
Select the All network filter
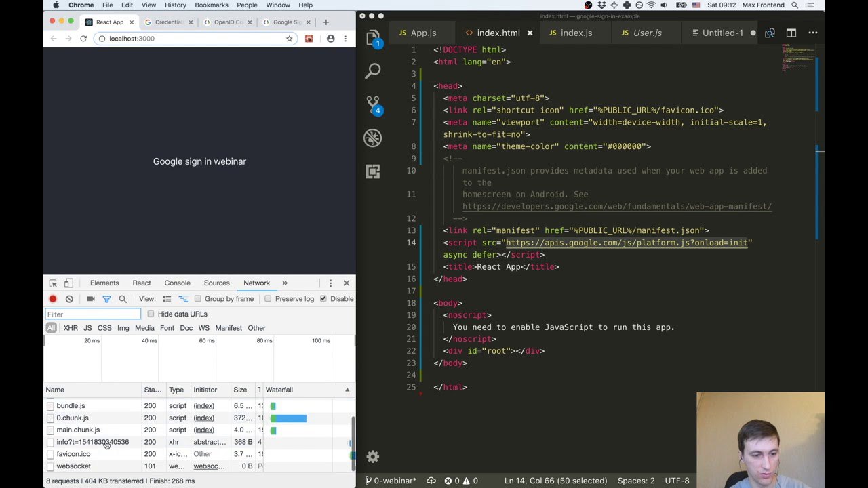[x=51, y=328]
